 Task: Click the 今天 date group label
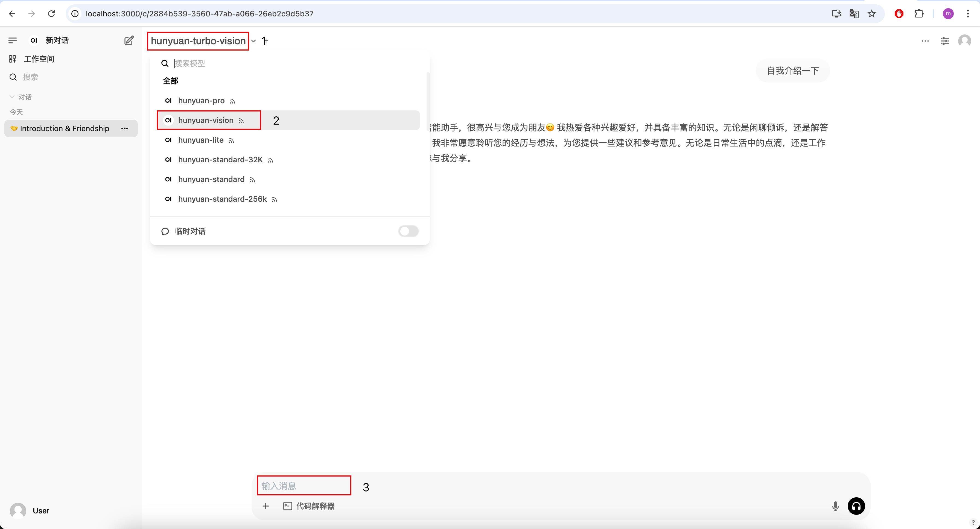point(16,112)
